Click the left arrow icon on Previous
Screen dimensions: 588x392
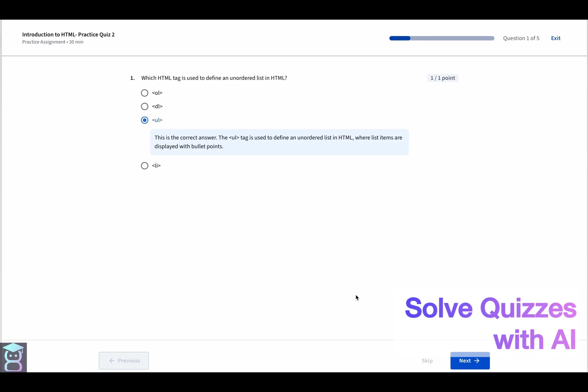112,361
